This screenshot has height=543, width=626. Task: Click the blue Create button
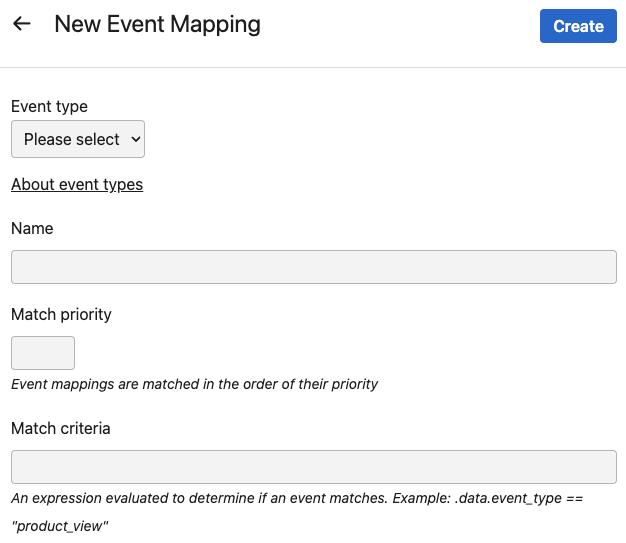(578, 26)
